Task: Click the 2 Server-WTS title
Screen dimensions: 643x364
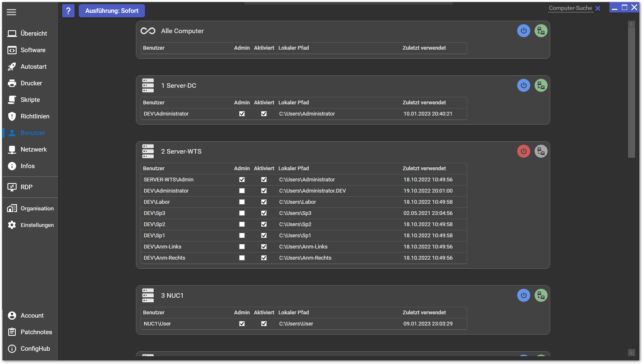Action: [x=181, y=152]
